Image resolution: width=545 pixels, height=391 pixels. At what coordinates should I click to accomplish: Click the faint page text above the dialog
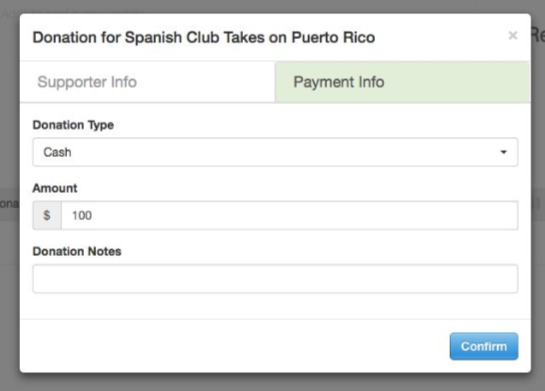pos(10,14)
